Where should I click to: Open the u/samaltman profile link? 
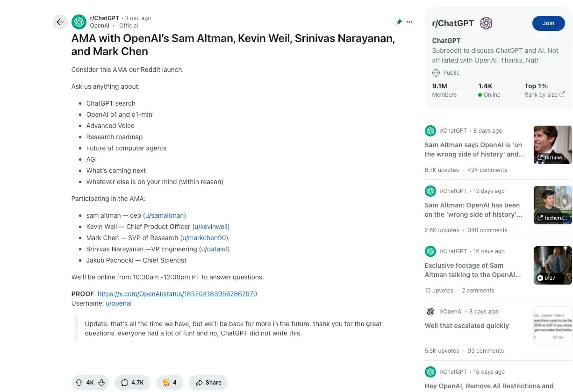point(165,215)
